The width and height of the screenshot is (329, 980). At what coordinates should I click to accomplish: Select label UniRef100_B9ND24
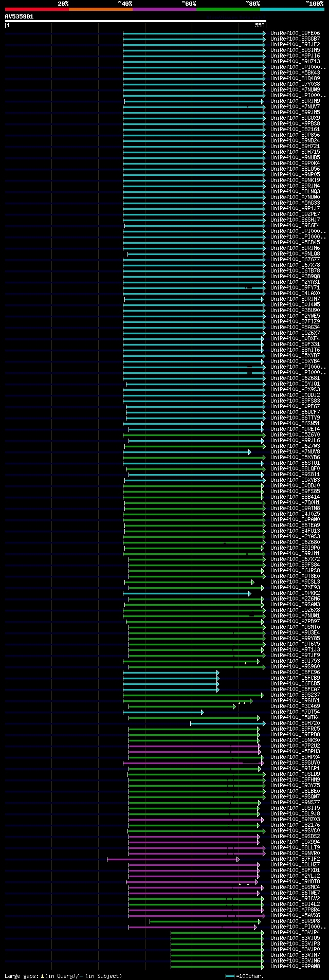pos(295,140)
